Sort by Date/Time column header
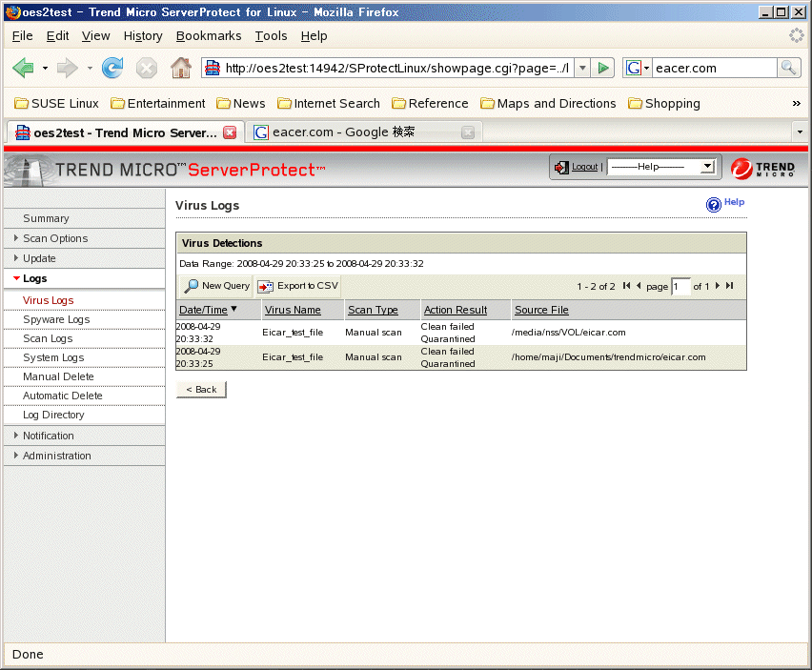The height and width of the screenshot is (670, 812). (204, 310)
